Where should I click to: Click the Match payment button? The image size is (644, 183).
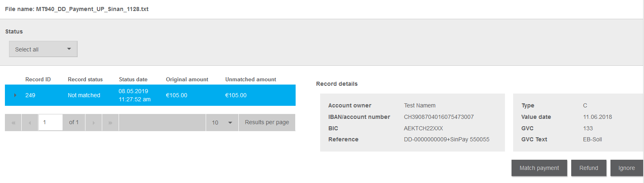539,168
